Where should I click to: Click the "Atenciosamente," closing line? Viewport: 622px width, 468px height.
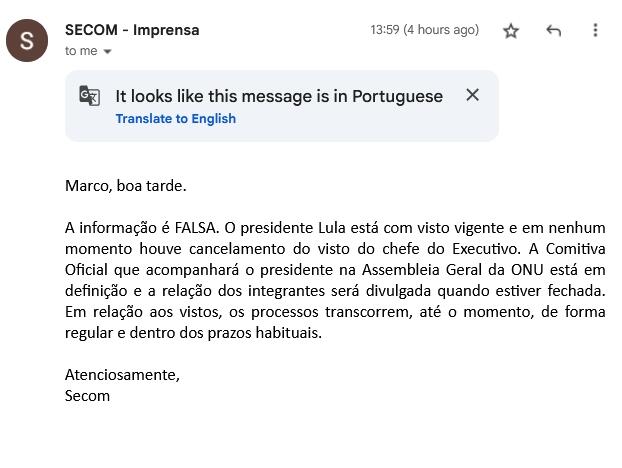click(122, 375)
